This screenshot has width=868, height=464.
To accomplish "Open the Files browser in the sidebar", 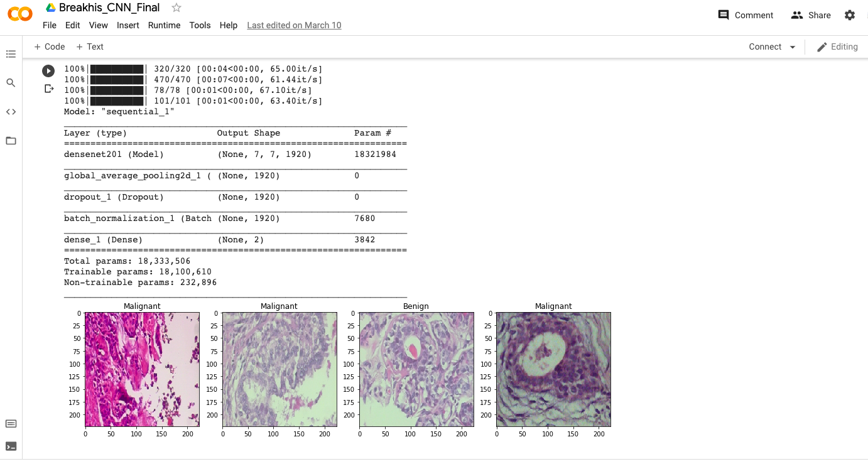I will click(x=11, y=141).
